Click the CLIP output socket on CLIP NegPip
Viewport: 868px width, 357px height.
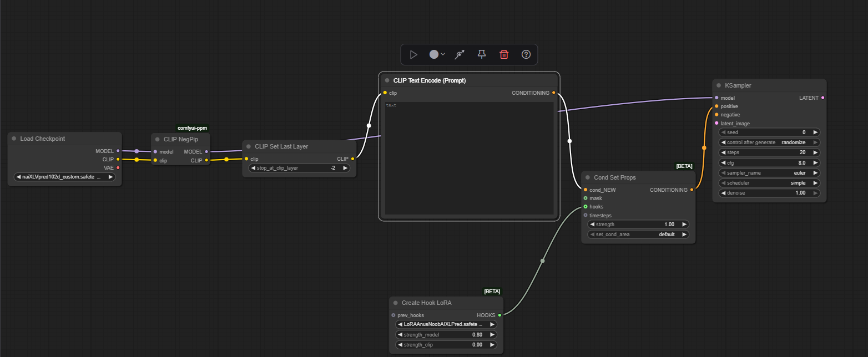pos(206,161)
